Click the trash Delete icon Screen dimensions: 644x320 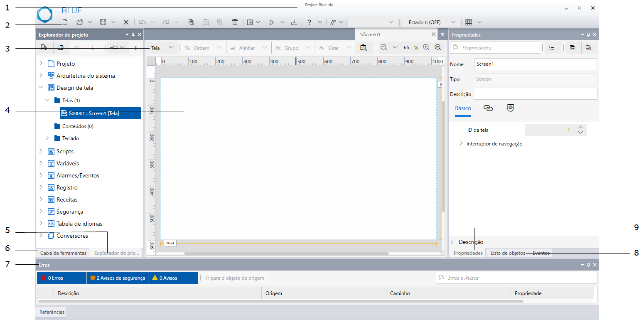coord(235,22)
